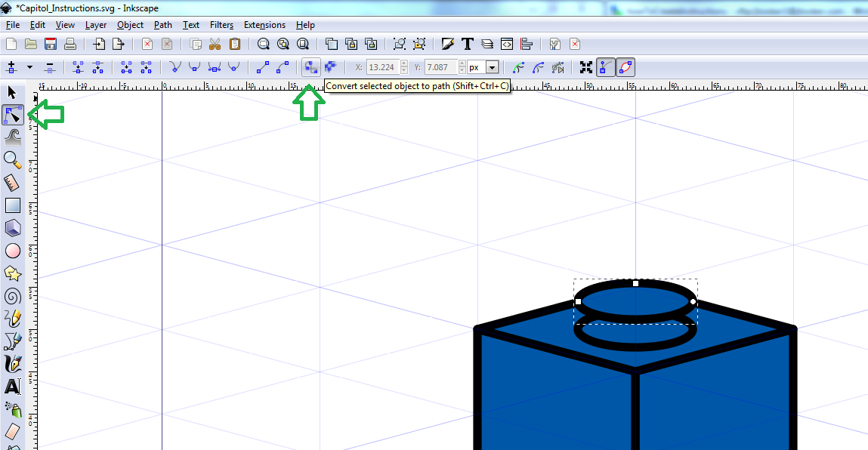Select the Star polygon tool

pos(13,273)
